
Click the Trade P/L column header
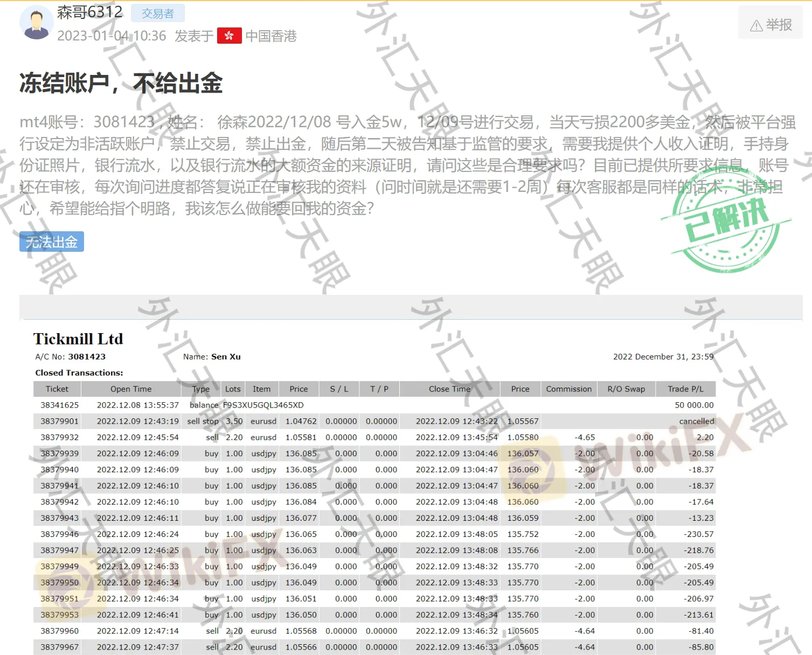[686, 389]
